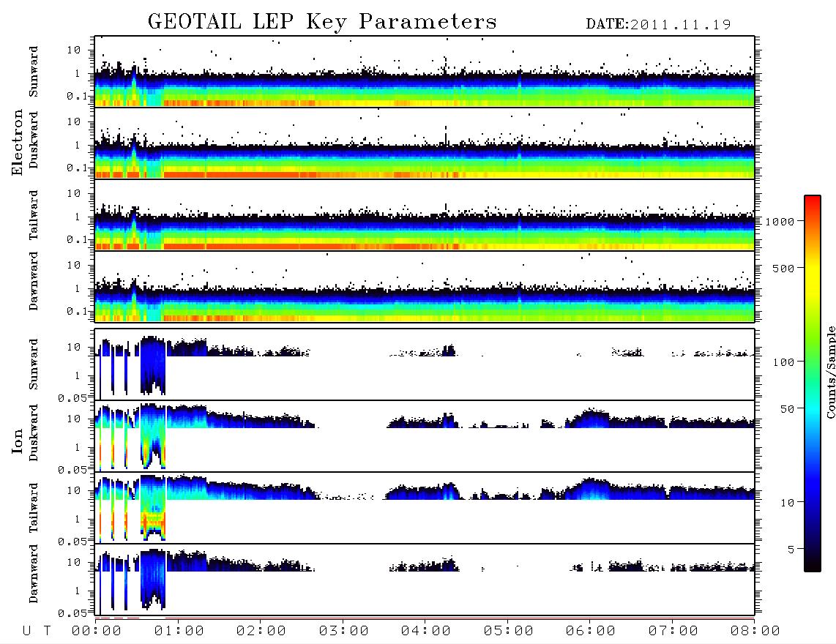
Task: Click the Counts/Sample color bar
Action: [x=813, y=383]
